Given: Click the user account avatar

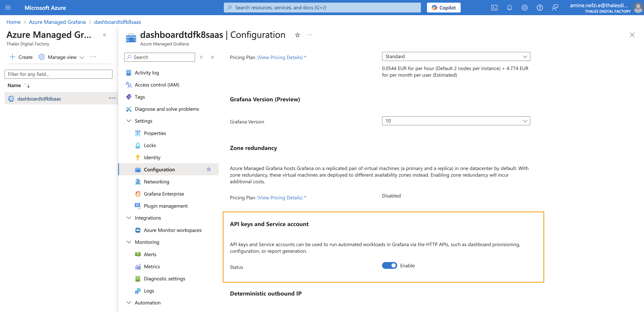Looking at the screenshot, I should [x=638, y=8].
